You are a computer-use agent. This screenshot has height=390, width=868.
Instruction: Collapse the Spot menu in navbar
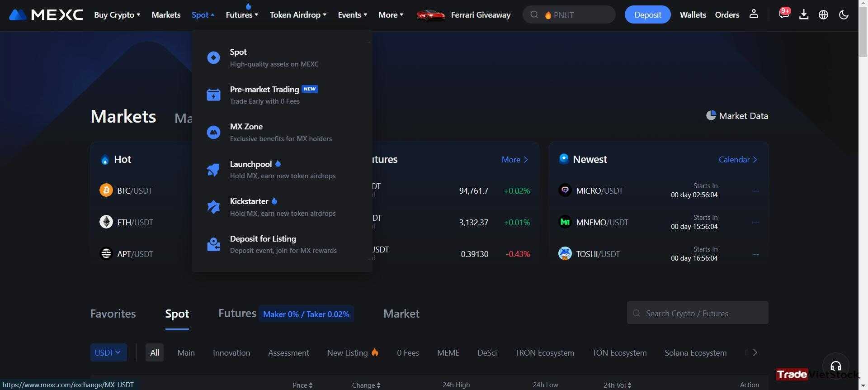[x=203, y=14]
